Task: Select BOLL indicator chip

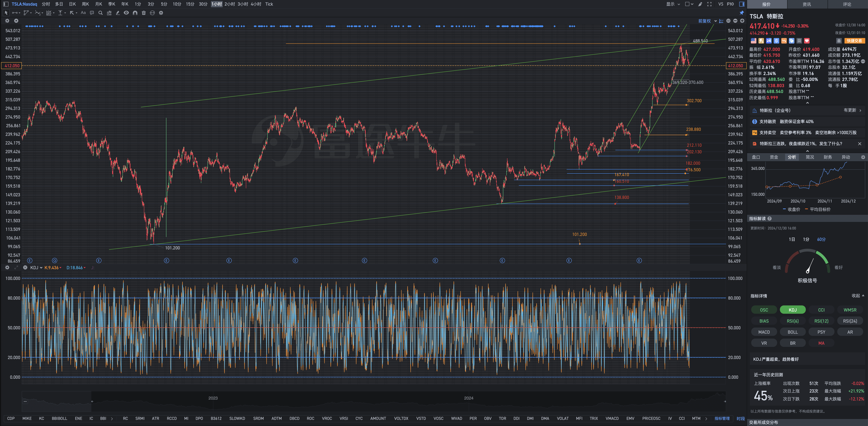Action: pyautogui.click(x=792, y=332)
